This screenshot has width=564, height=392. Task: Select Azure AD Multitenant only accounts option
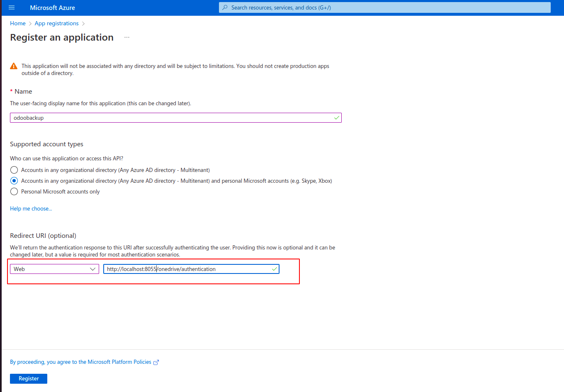(14, 170)
